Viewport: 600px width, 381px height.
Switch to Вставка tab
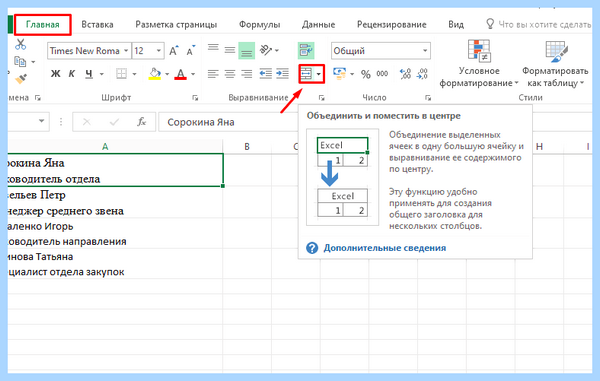coord(97,25)
